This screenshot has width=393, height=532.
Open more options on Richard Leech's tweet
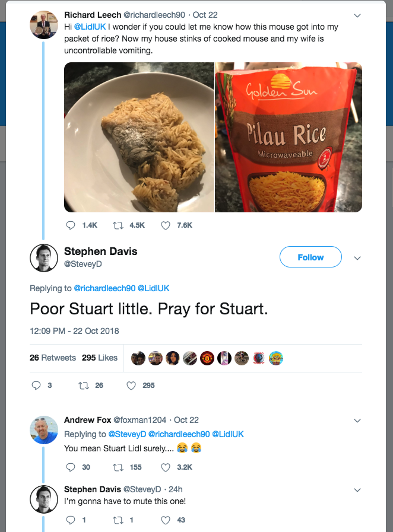click(x=357, y=15)
